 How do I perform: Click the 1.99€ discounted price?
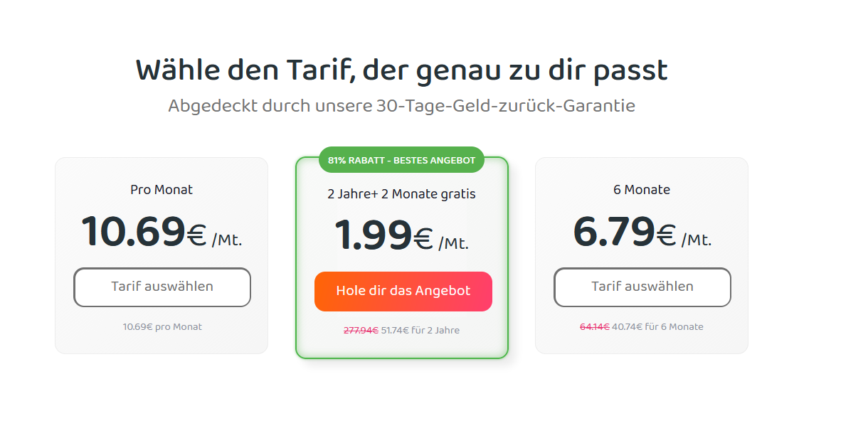tap(383, 235)
